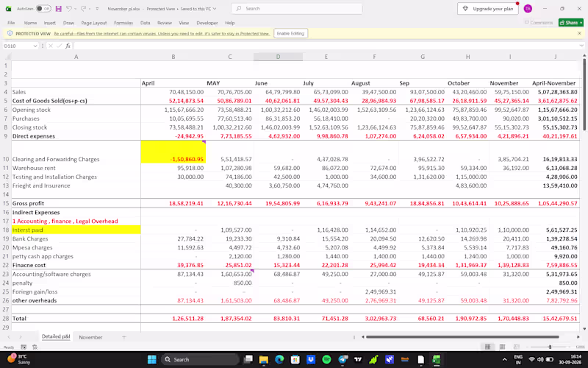Toggle the AutoSave switch
Screen dimensions: 588x368
tap(43, 8)
